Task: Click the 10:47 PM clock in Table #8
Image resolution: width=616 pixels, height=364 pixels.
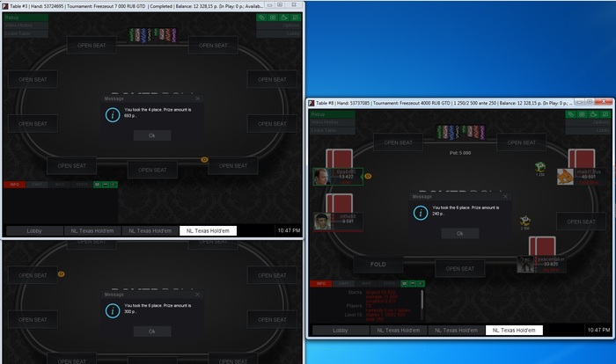Action: coord(598,331)
